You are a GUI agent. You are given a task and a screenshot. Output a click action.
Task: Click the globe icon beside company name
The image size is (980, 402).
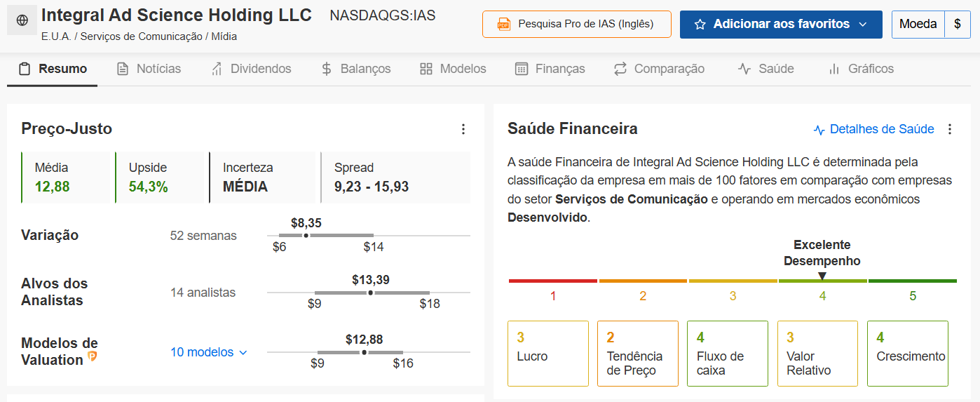click(22, 21)
